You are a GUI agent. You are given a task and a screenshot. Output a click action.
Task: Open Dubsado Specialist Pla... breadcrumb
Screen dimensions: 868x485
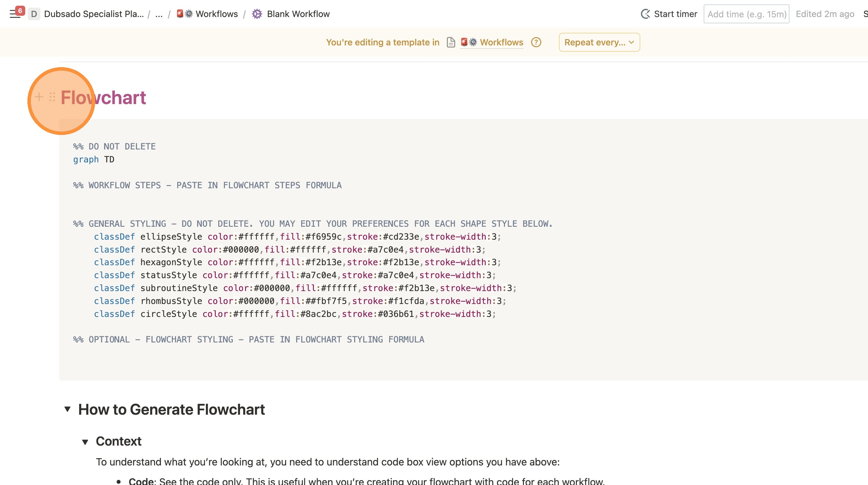pyautogui.click(x=94, y=14)
